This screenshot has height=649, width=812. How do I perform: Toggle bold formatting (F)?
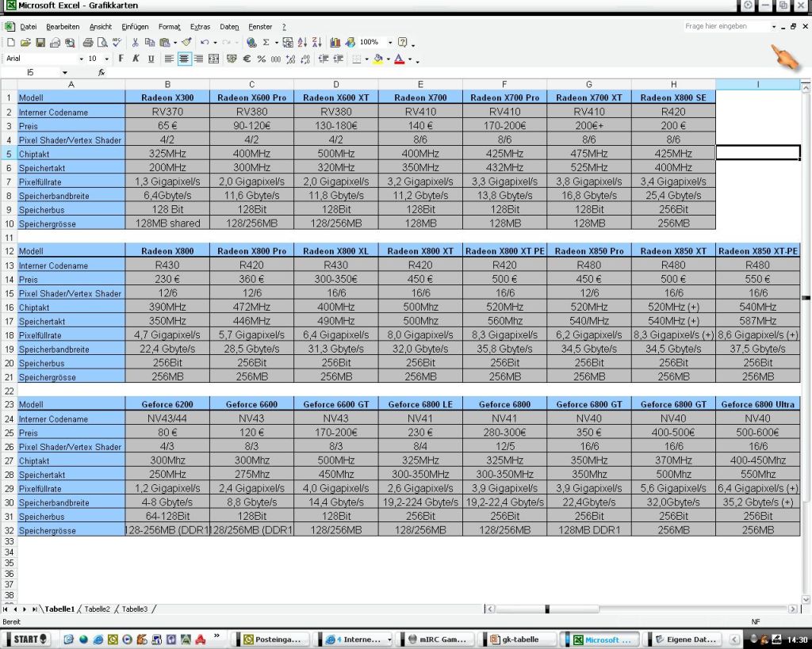point(121,59)
